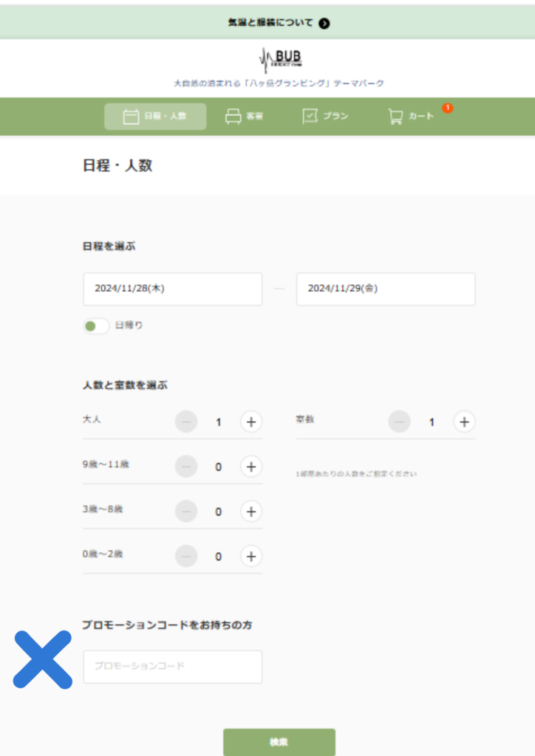
Task: Open the カート shopping cart
Action: click(x=412, y=117)
